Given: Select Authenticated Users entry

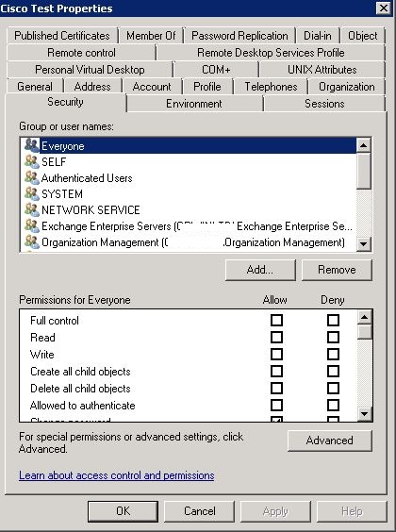Looking at the screenshot, I should (189, 177).
